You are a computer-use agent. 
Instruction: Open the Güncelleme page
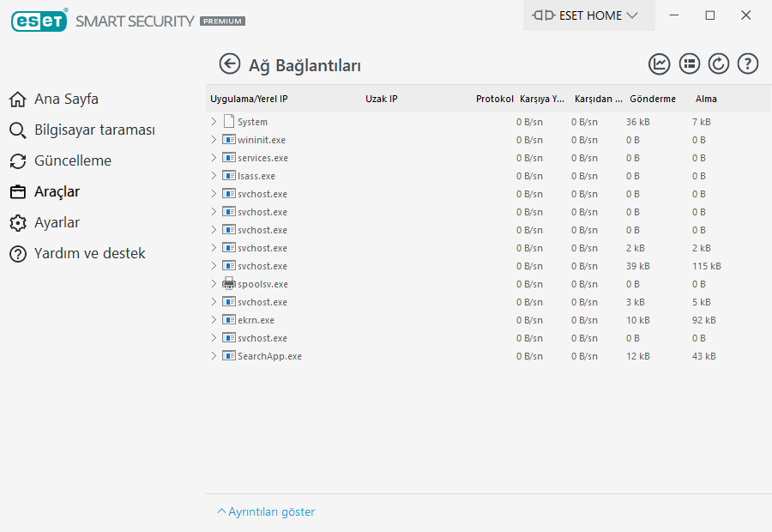tap(73, 161)
